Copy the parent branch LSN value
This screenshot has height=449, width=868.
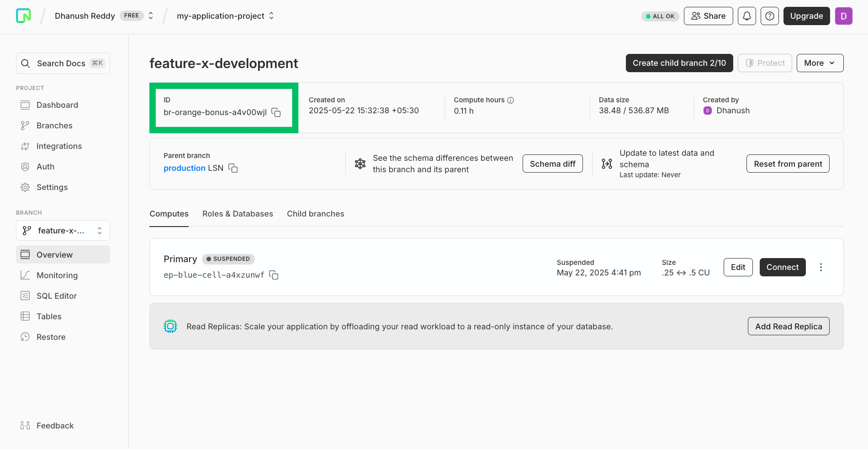click(x=233, y=168)
